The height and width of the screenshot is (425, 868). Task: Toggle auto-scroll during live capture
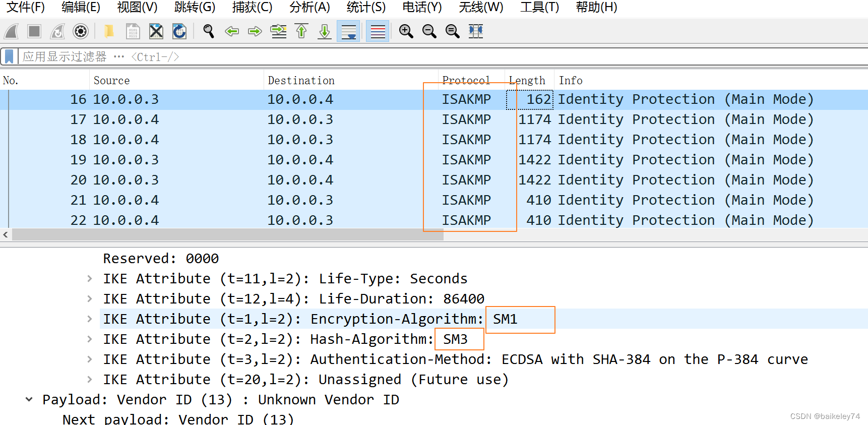click(x=348, y=31)
